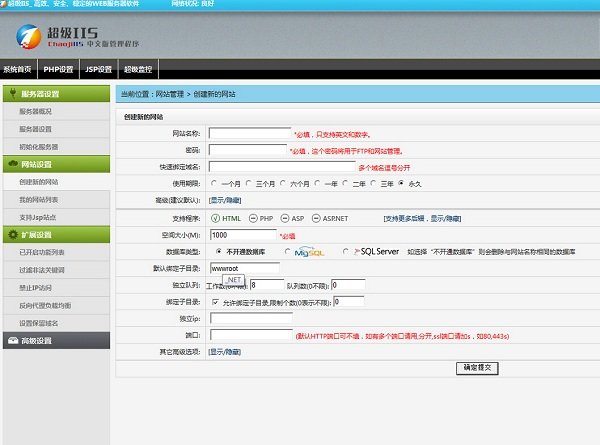Select the 永久 usage period radio button

pos(402,184)
